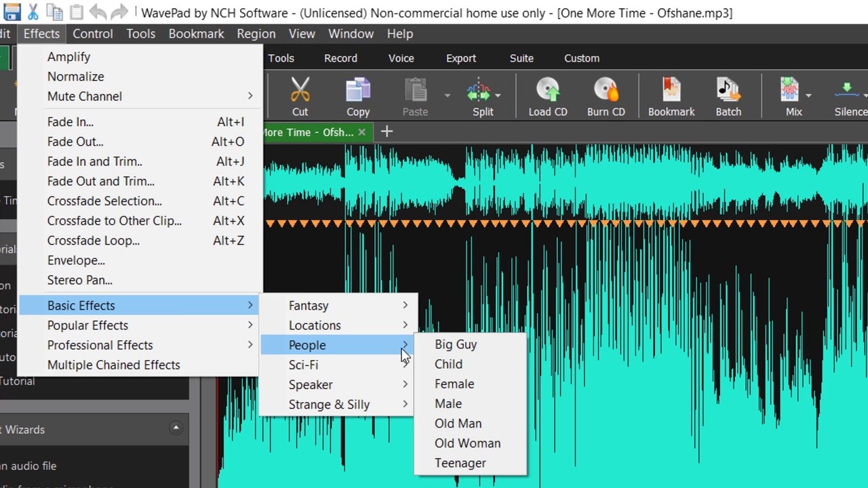Click the Redo arrow in title bar
The image size is (868, 488).
pyautogui.click(x=119, y=12)
